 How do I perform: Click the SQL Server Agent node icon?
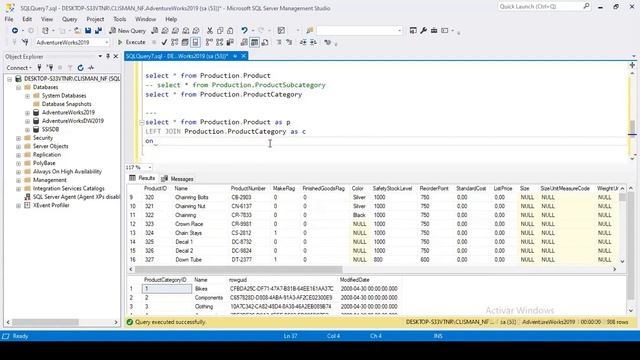[27, 197]
